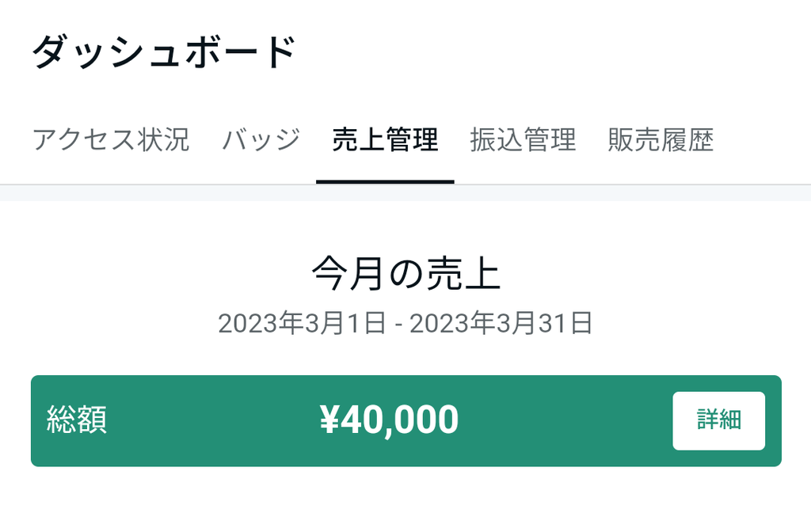Viewport: 811px width, 532px height.
Task: Click the green banner between 総額 and ¥40,000
Action: point(214,420)
